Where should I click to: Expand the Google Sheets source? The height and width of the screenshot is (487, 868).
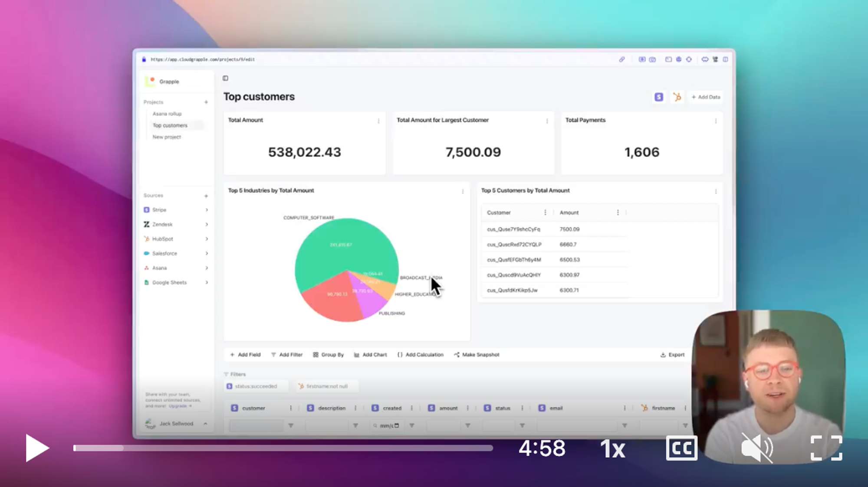pos(207,282)
